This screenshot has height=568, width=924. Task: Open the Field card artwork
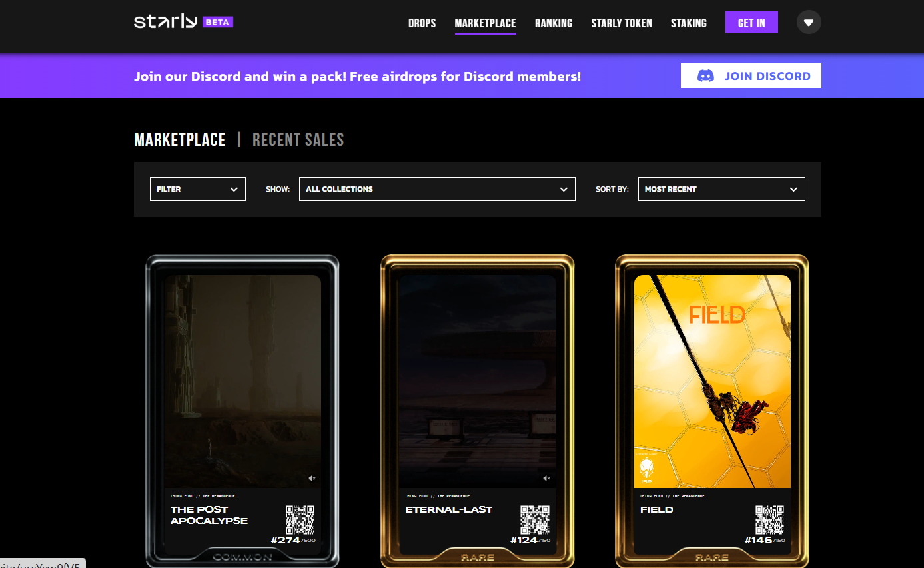click(712, 381)
